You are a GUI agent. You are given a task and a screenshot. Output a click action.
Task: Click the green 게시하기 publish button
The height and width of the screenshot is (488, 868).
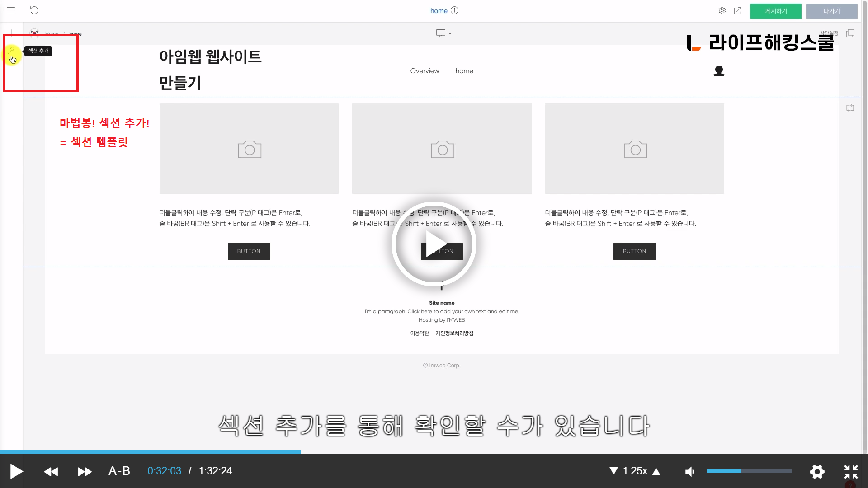tap(776, 11)
